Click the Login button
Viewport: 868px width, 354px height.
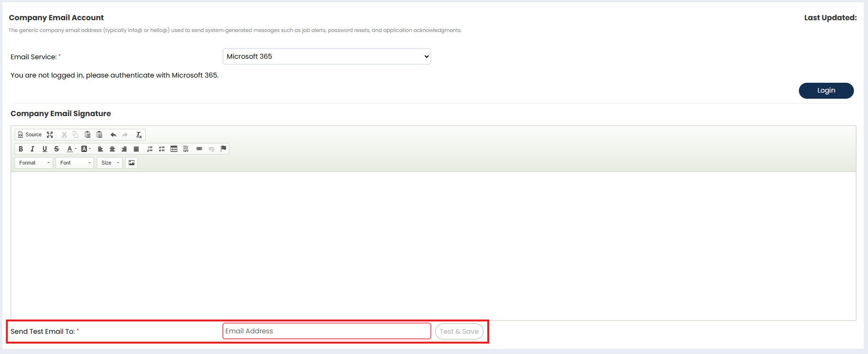pyautogui.click(x=826, y=90)
